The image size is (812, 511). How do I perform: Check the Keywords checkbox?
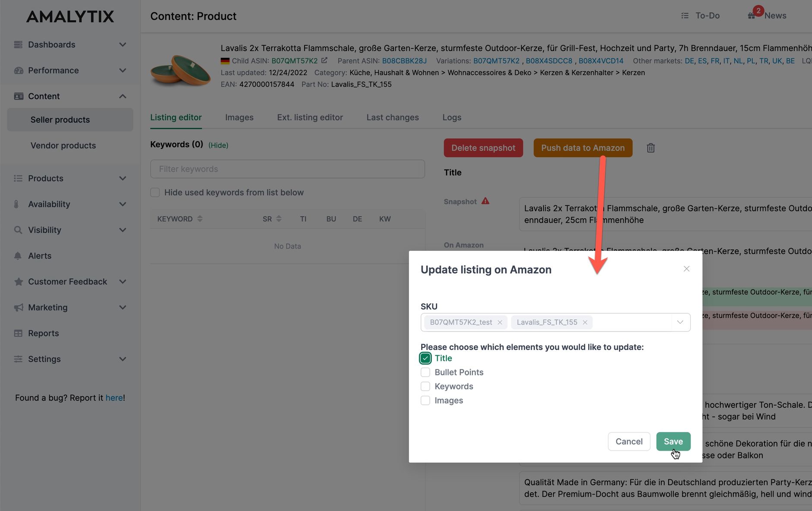click(x=425, y=386)
